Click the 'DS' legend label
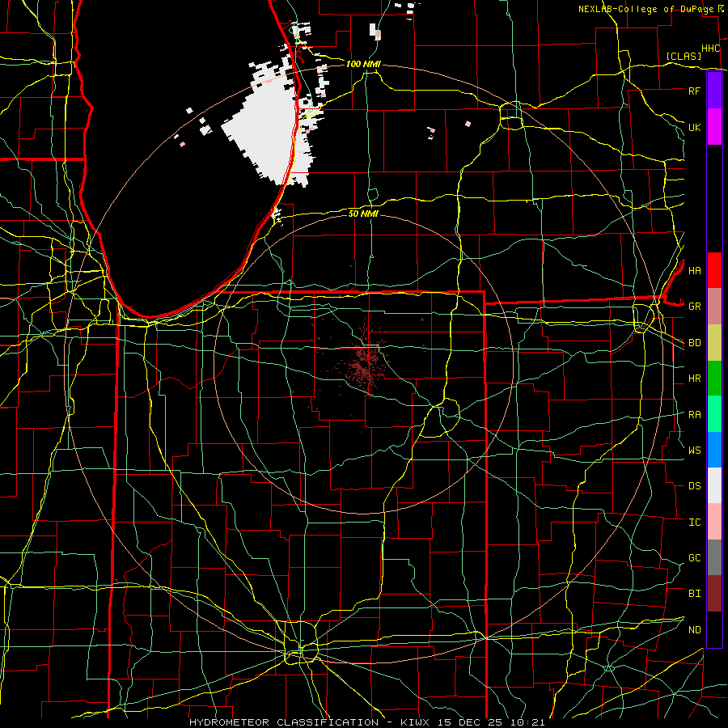Viewport: 728px width, 728px height. pyautogui.click(x=694, y=486)
